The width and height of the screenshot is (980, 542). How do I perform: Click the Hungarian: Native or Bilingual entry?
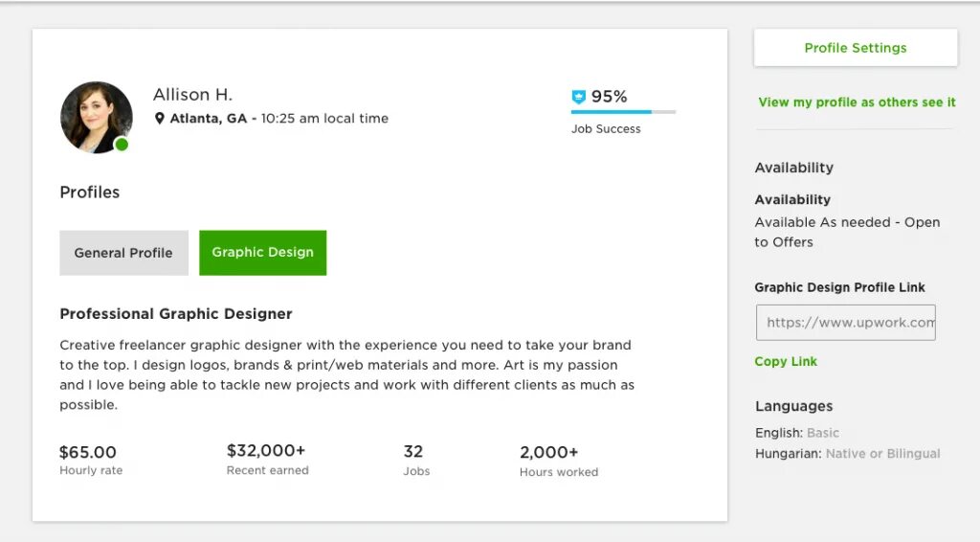click(847, 453)
